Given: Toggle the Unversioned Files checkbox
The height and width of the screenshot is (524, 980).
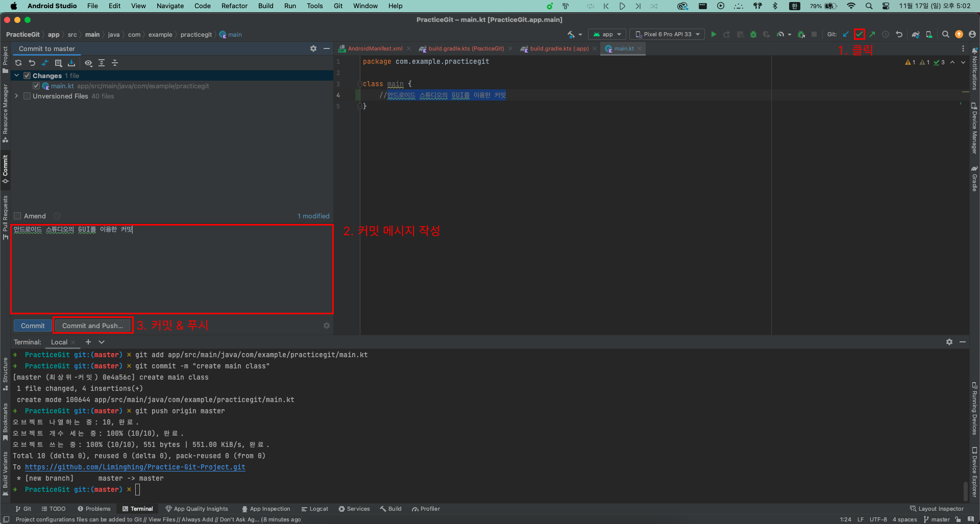Looking at the screenshot, I should [x=27, y=96].
